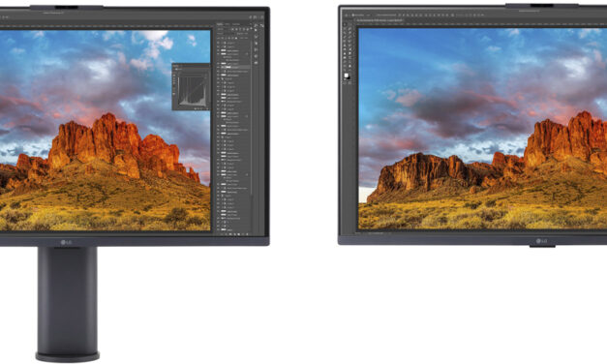Switch to the Layers tab on the left monitor
This screenshot has width=607, height=364.
coord(220,24)
